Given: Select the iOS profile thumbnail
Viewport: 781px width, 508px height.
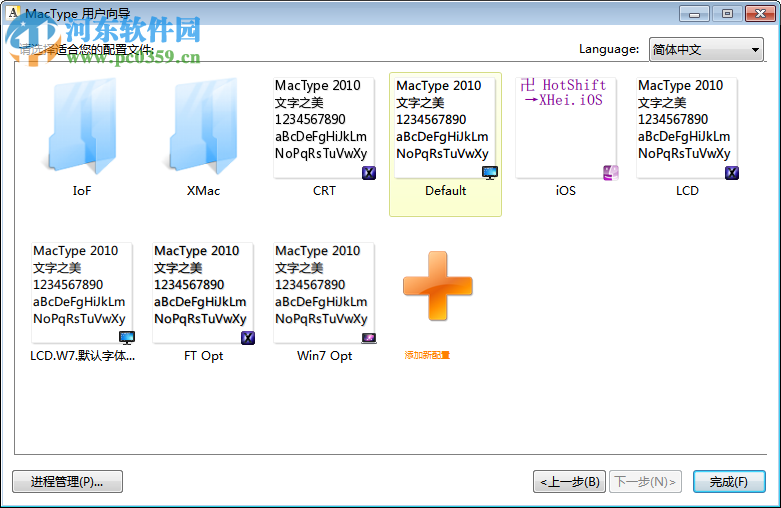Looking at the screenshot, I should coord(566,127).
